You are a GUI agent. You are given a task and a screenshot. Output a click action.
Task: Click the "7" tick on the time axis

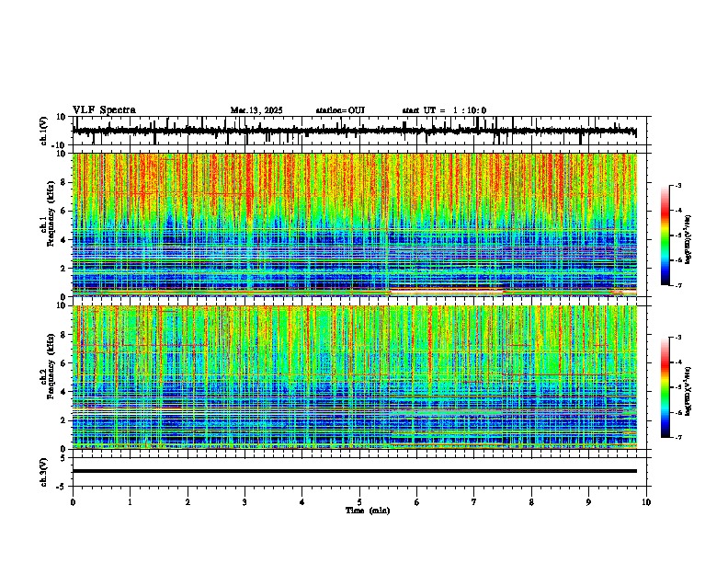(x=474, y=502)
